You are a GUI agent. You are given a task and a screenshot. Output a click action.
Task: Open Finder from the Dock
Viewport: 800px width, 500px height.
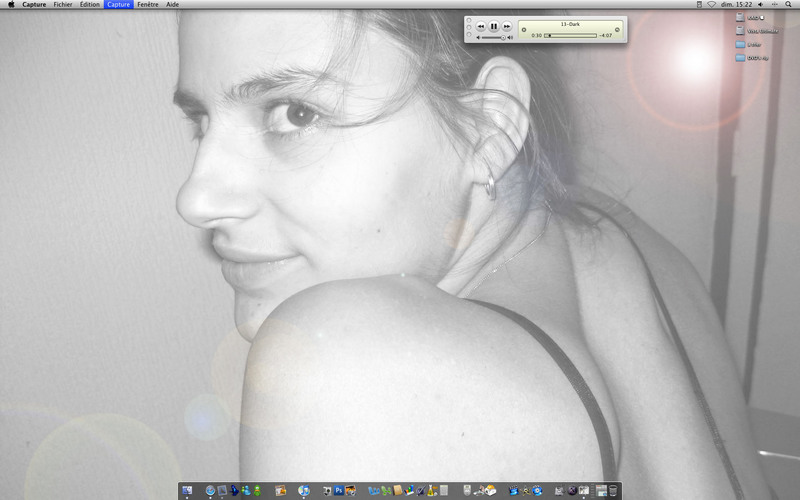coord(187,490)
